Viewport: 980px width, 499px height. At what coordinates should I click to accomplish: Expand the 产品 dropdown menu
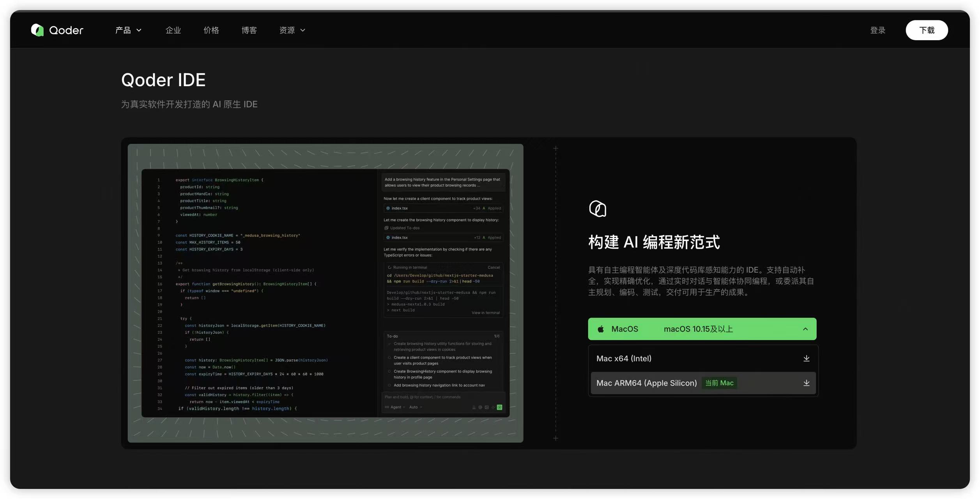(128, 30)
